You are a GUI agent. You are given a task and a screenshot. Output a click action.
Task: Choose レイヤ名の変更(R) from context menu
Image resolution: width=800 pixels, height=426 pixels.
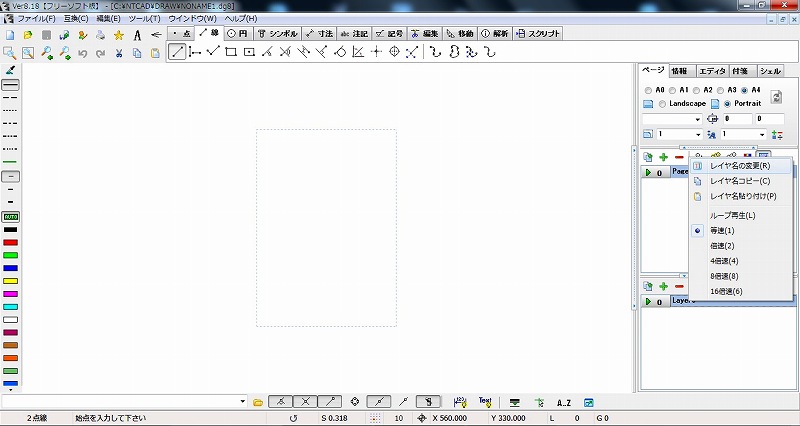coord(739,165)
